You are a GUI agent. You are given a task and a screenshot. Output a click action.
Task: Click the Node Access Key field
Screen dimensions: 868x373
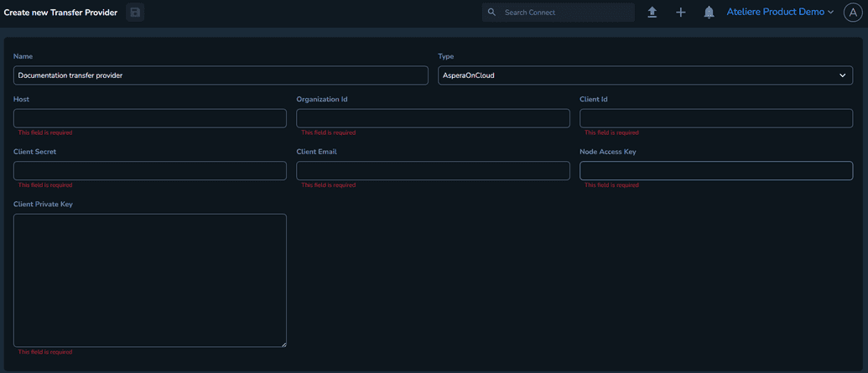[x=716, y=170]
